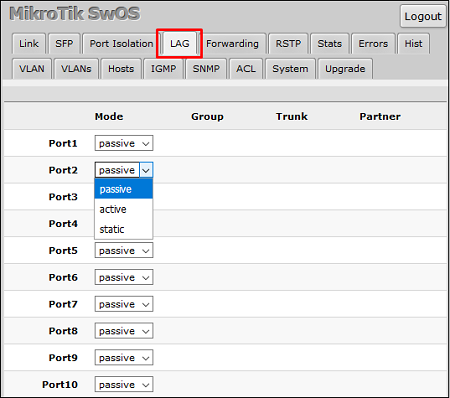The image size is (450, 398).
Task: Switch to the SNMP tab
Action: (206, 69)
